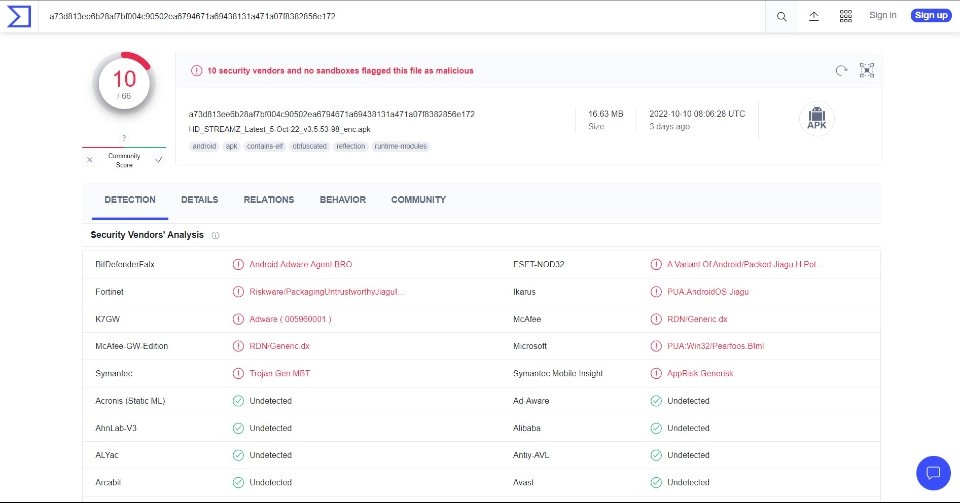Reanalyze the file with the refresh icon
The width and height of the screenshot is (960, 503).
(x=841, y=70)
